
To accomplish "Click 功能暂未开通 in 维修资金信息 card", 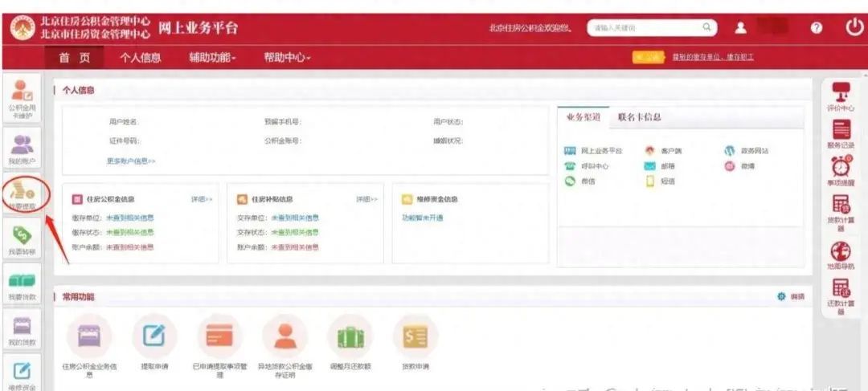I will [423, 218].
